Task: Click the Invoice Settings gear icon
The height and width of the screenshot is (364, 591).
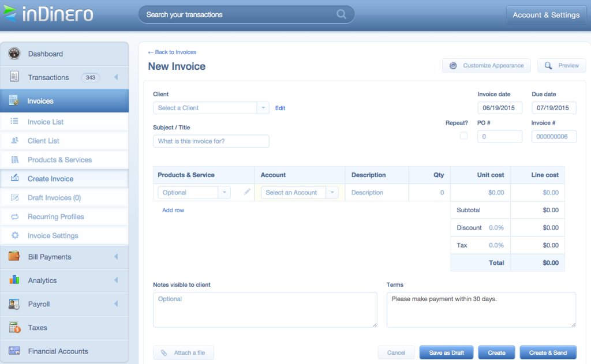Action: click(x=14, y=235)
